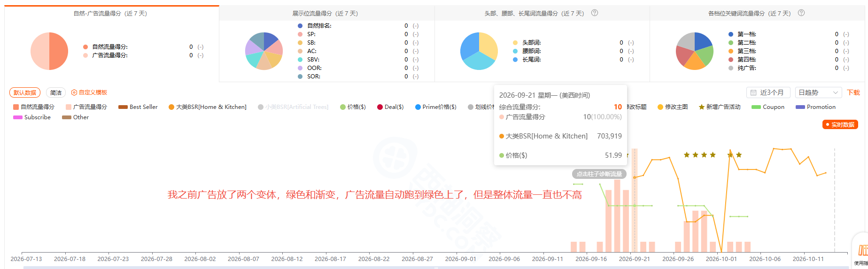Click the 自然-广告 pie chart
Viewport: 868px width, 269px height.
coord(49,51)
